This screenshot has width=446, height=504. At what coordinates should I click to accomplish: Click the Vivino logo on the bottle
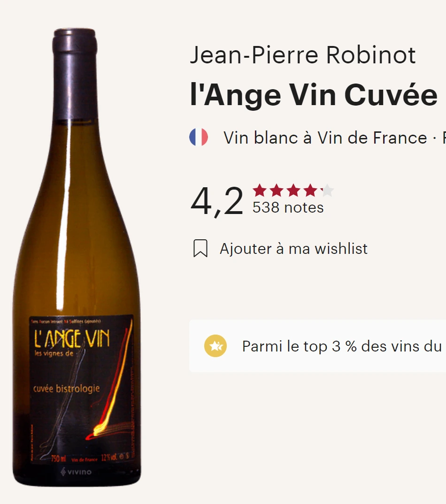tap(76, 472)
